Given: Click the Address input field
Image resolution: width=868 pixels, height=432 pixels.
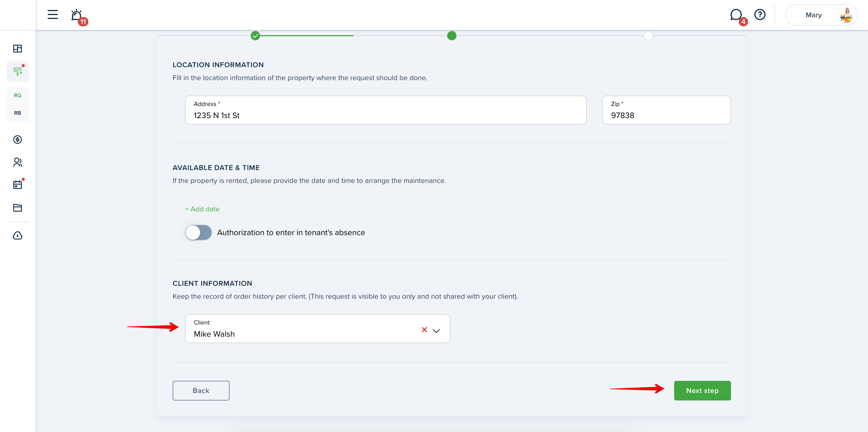Looking at the screenshot, I should point(385,110).
